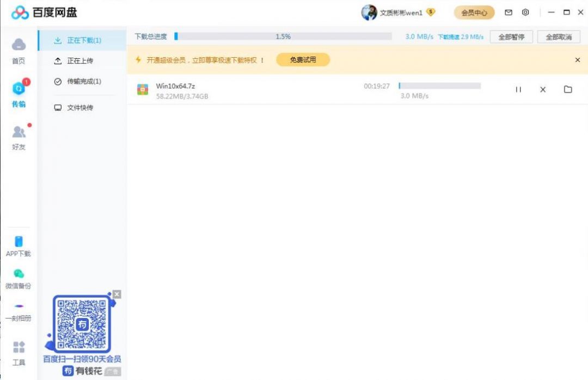Open 微信备份 WeChat backup
588x380 pixels.
coord(19,279)
